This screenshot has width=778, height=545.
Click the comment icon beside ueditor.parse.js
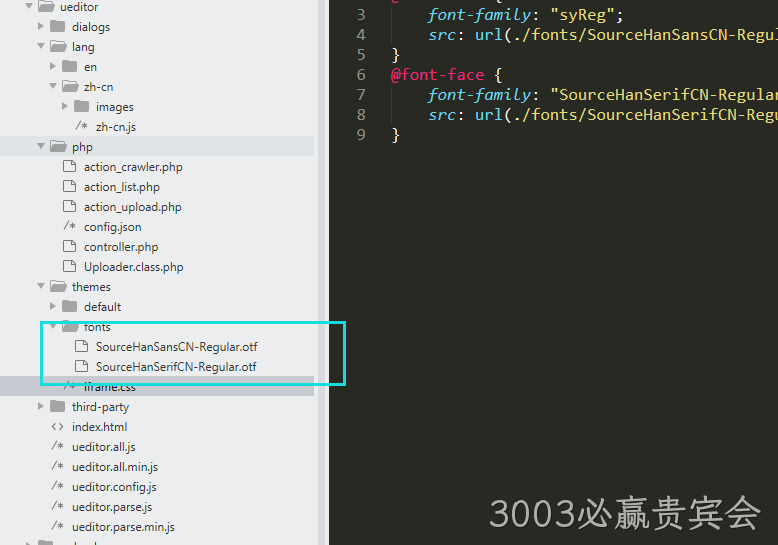pyautogui.click(x=58, y=506)
